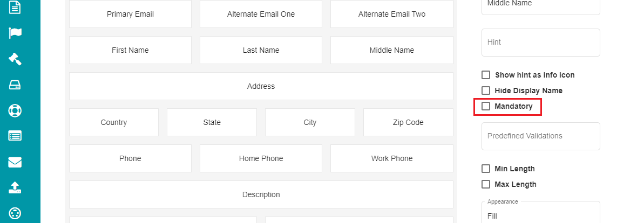Open the hard drive icon in sidebar
The image size is (644, 223).
click(x=15, y=85)
